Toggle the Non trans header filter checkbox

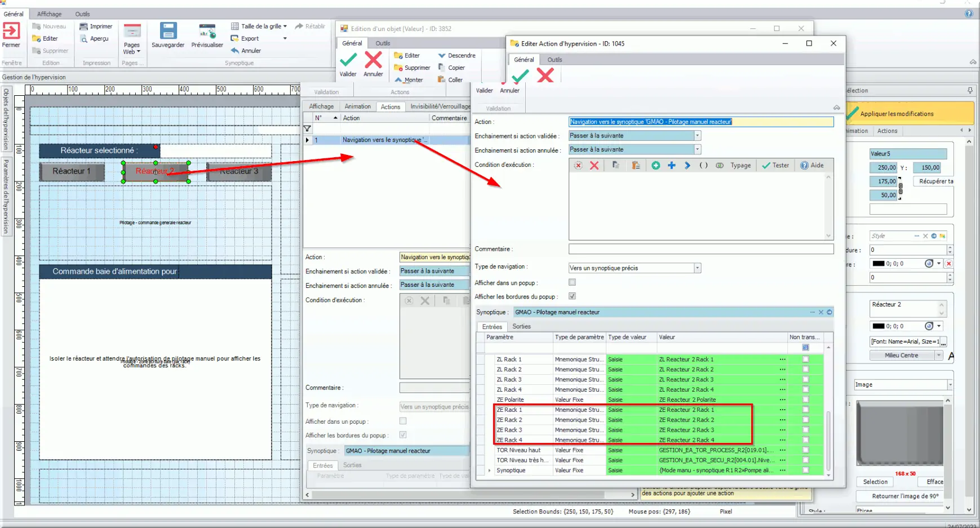pyautogui.click(x=805, y=347)
